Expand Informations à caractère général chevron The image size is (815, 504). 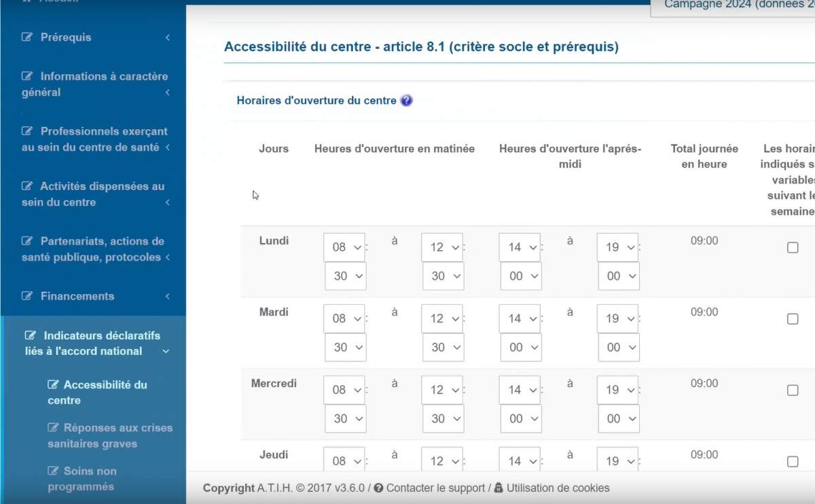point(168,92)
